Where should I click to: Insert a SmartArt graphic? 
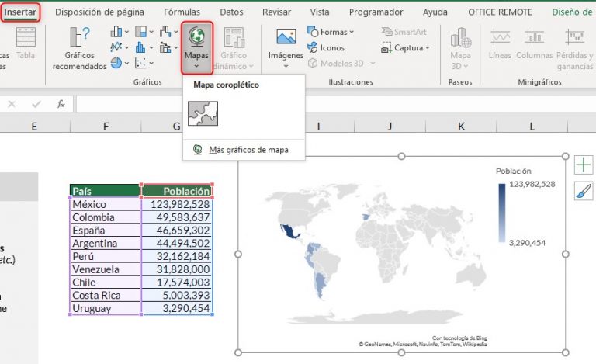pos(404,32)
